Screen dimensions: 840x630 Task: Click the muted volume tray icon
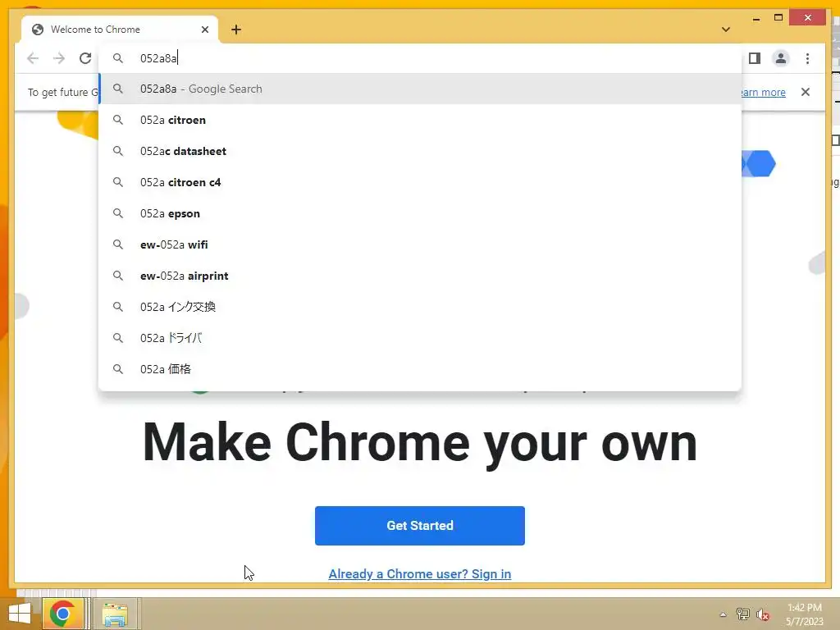(x=762, y=614)
